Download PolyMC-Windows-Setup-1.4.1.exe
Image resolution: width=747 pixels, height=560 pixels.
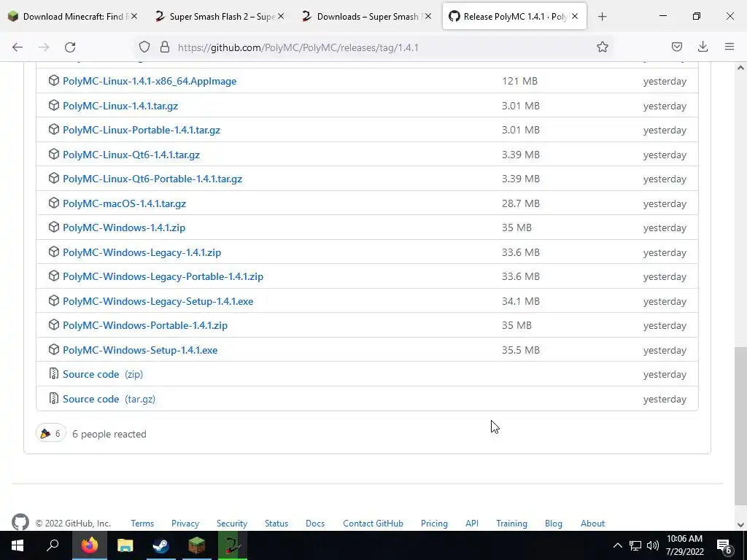[x=140, y=350]
